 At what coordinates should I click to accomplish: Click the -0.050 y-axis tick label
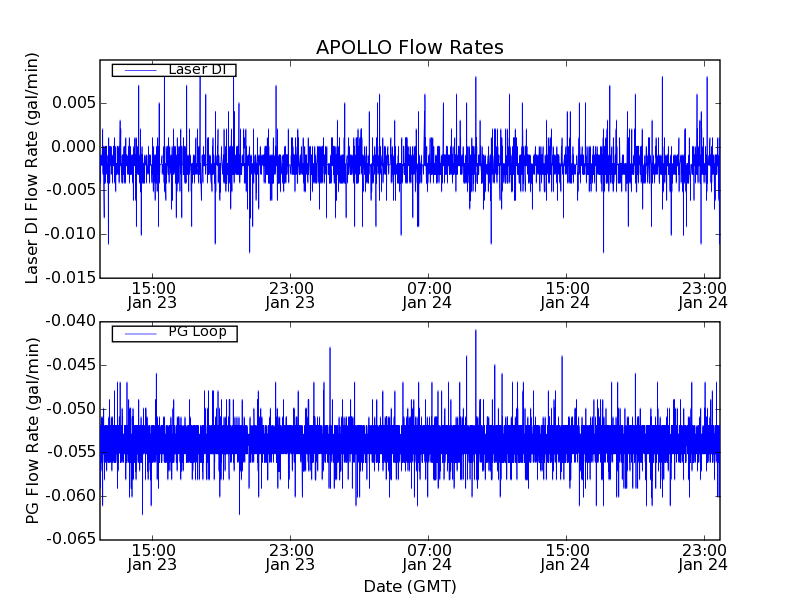click(x=71, y=409)
